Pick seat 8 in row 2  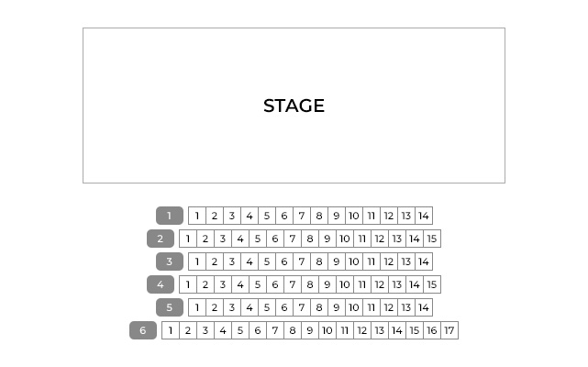tap(310, 239)
